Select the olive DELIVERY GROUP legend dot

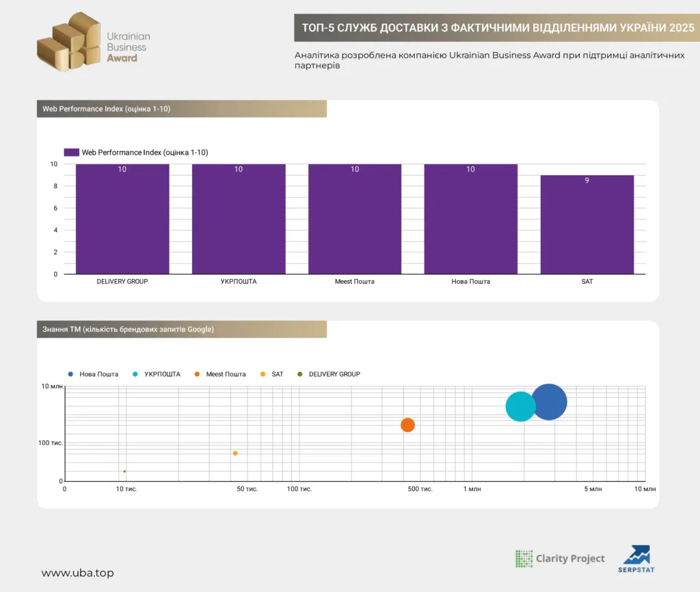pyautogui.click(x=300, y=374)
